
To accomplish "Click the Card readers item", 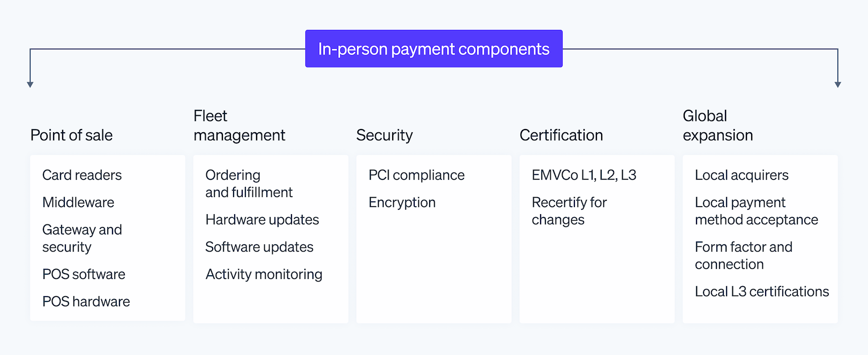I will [x=82, y=175].
